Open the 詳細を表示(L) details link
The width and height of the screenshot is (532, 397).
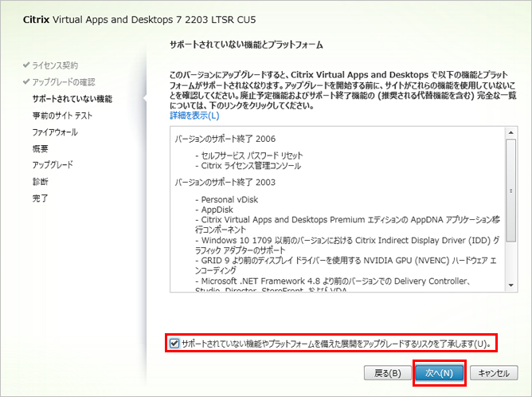[x=194, y=116]
